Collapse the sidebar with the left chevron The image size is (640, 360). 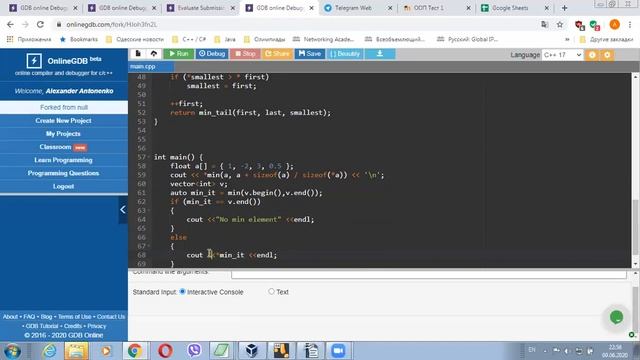pyautogui.click(x=123, y=210)
